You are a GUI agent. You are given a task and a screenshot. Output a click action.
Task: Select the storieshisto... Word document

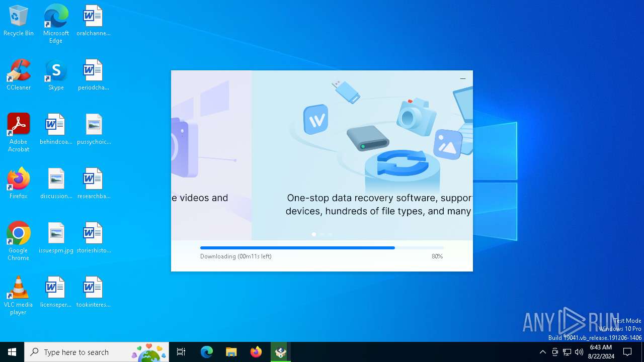[93, 238]
